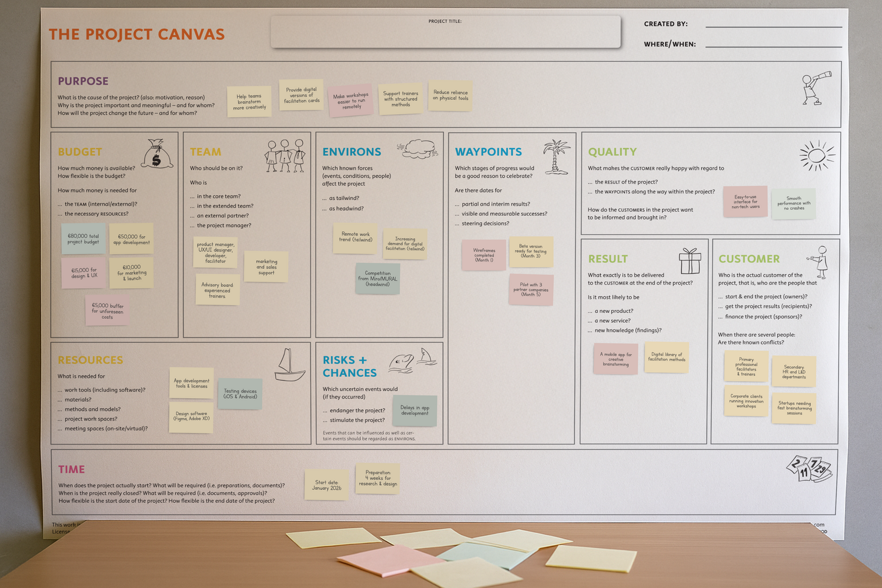Select the "Delays in app development" sticky note

tap(415, 410)
